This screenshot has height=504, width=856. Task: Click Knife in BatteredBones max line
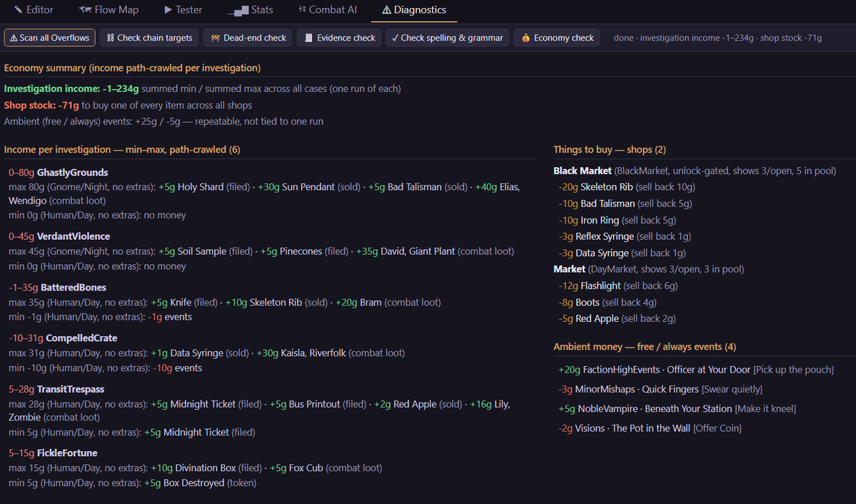pyautogui.click(x=181, y=302)
